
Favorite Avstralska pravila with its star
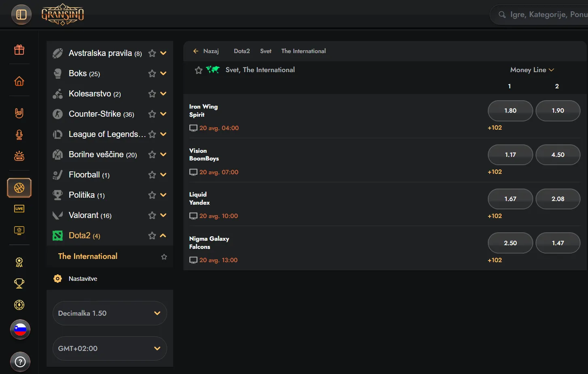152,53
